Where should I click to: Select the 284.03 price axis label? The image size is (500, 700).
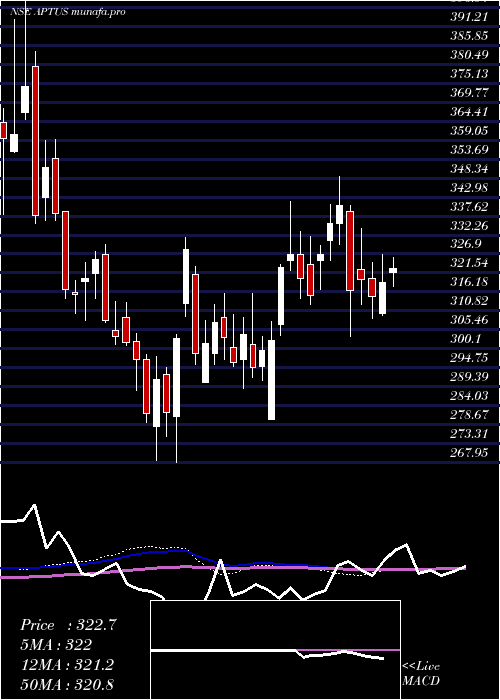pyautogui.click(x=469, y=396)
